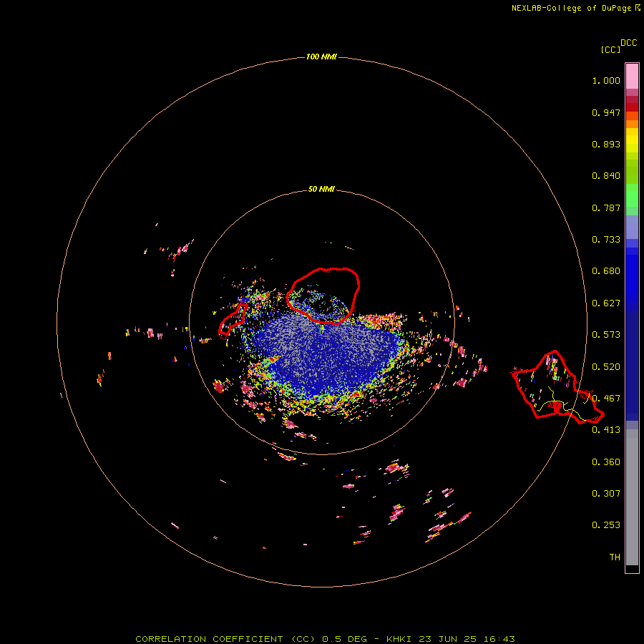Screen dimensions: 644x644
Task: Click the 0.947 scale value
Action: pyautogui.click(x=606, y=112)
